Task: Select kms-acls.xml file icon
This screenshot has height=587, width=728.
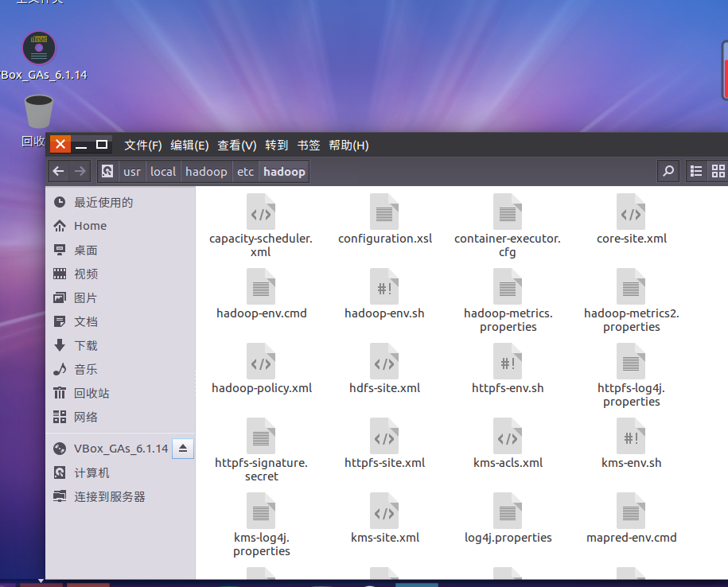Action: [508, 436]
